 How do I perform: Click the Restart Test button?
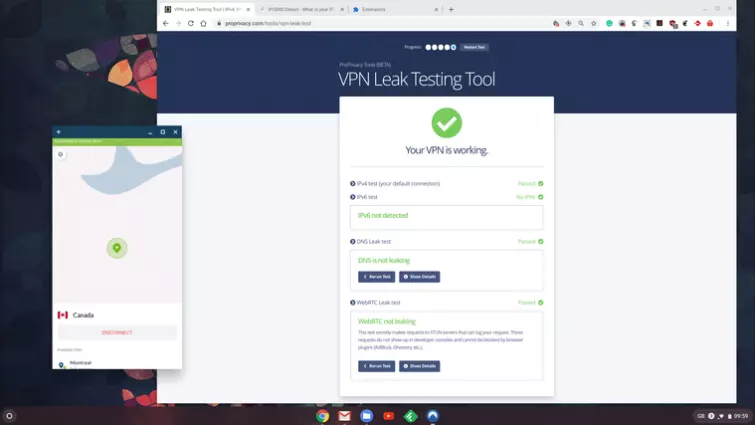[x=474, y=47]
